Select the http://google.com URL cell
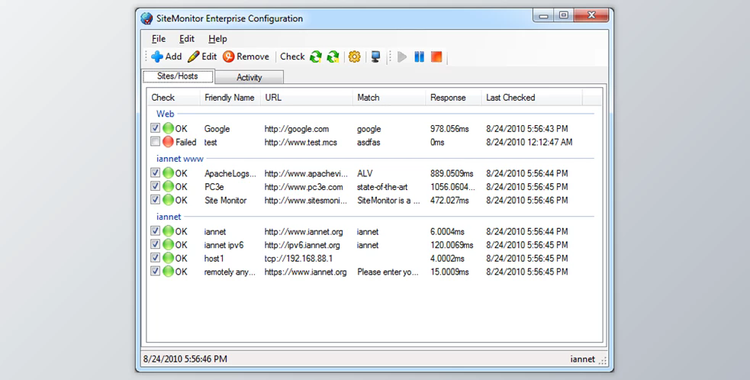750x380 pixels. pyautogui.click(x=297, y=129)
